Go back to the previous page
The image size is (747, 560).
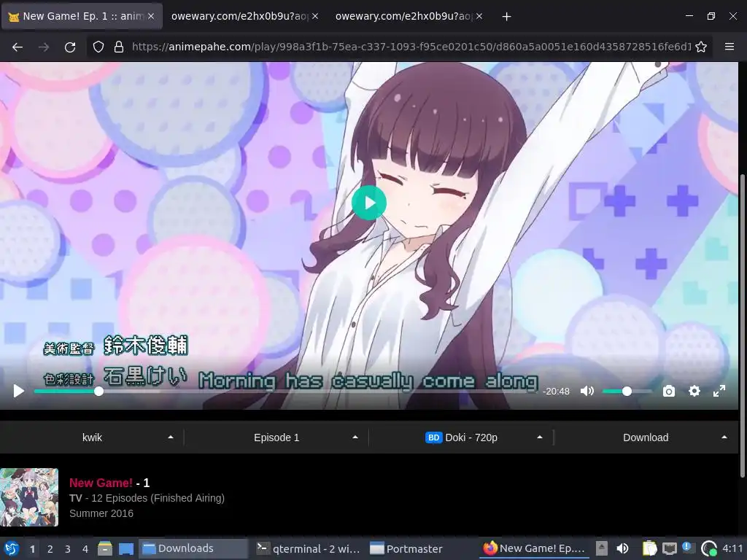tap(18, 47)
